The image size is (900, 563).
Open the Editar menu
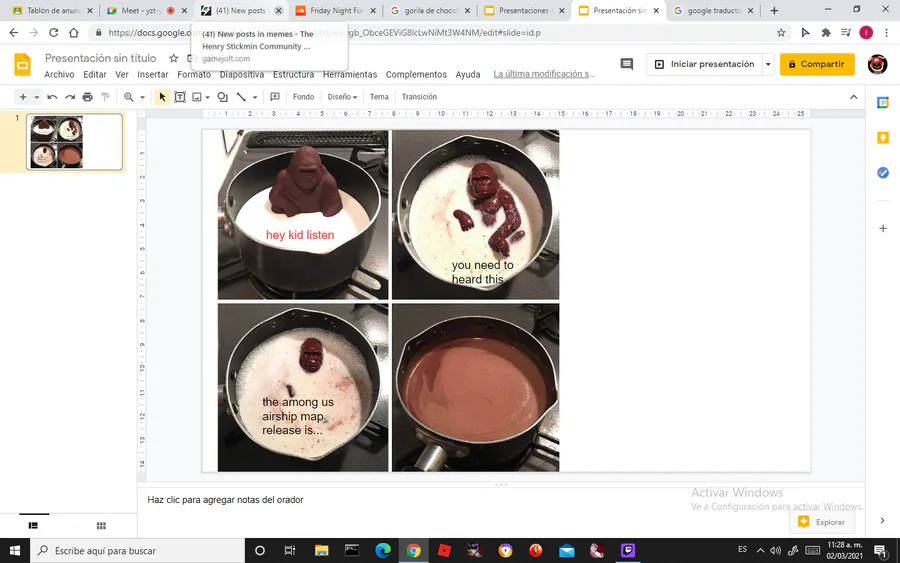click(x=95, y=75)
